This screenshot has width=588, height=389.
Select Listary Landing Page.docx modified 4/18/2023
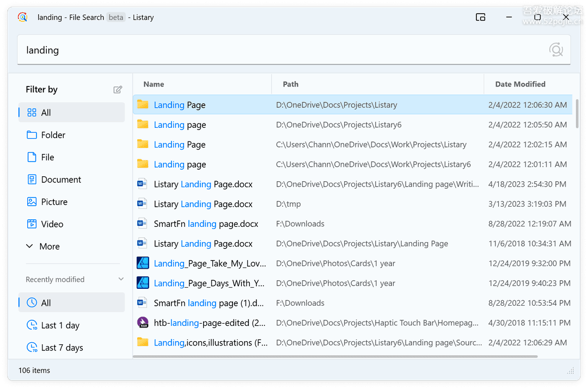352,184
